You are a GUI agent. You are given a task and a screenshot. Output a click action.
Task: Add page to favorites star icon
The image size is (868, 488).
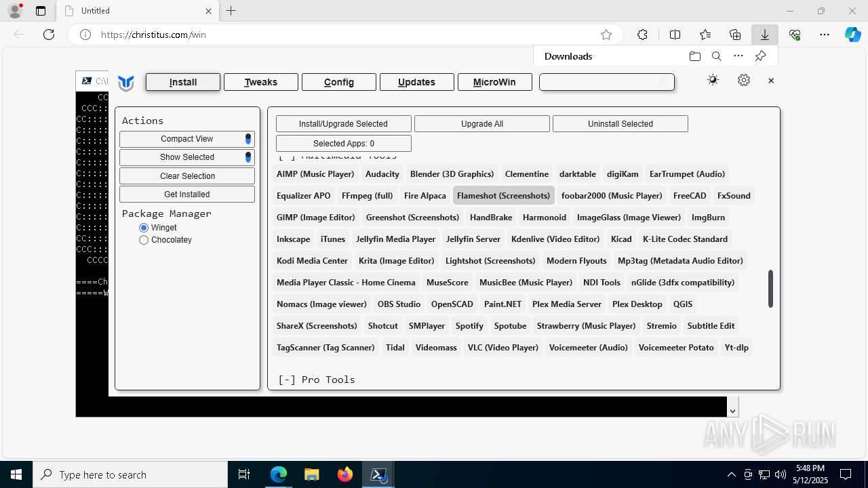pos(606,35)
